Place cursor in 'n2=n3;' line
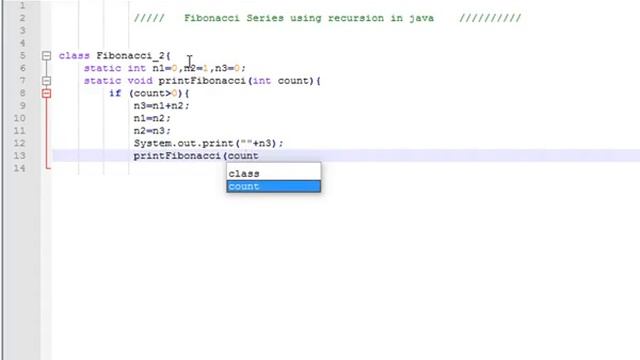The width and height of the screenshot is (640, 360). (x=152, y=131)
